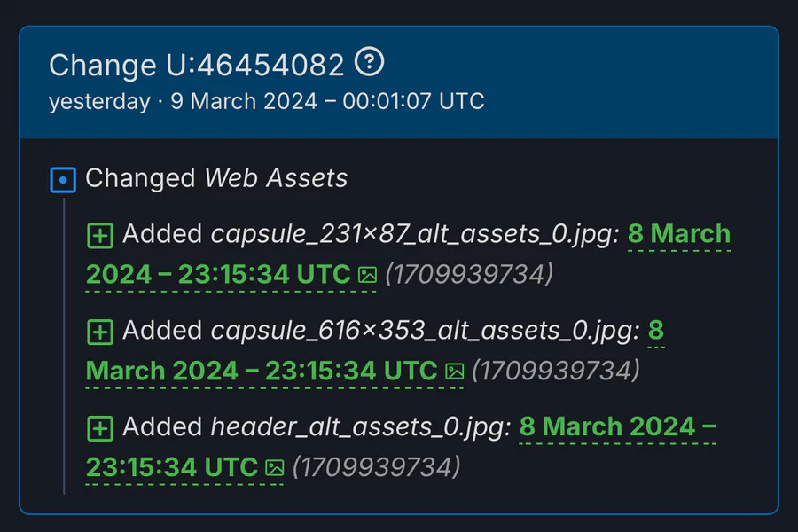Click the Changed Web Assets square icon
The width and height of the screenshot is (798, 532).
pos(63,180)
